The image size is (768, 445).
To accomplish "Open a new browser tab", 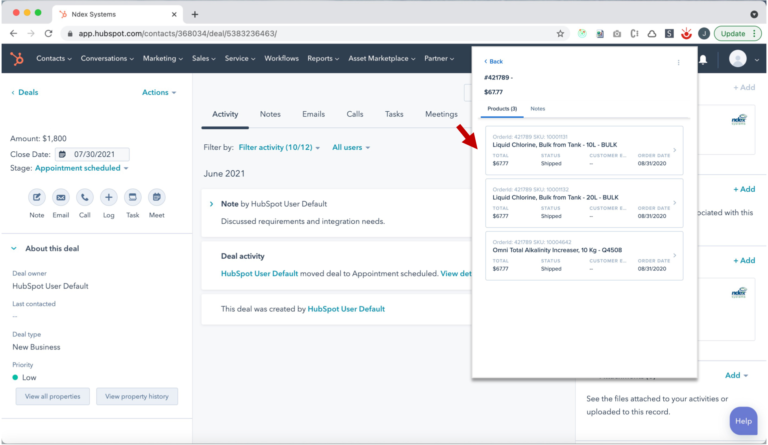I will (x=195, y=14).
